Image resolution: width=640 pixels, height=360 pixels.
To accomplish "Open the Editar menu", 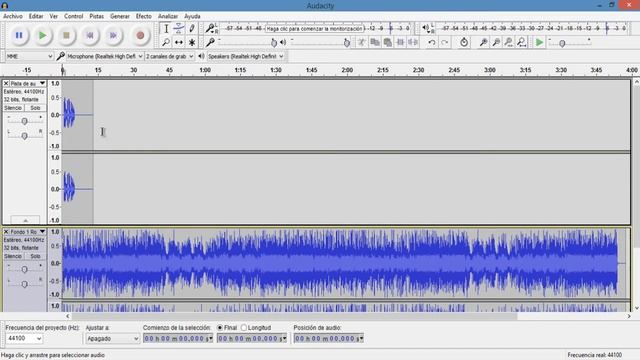I will pyautogui.click(x=36, y=16).
